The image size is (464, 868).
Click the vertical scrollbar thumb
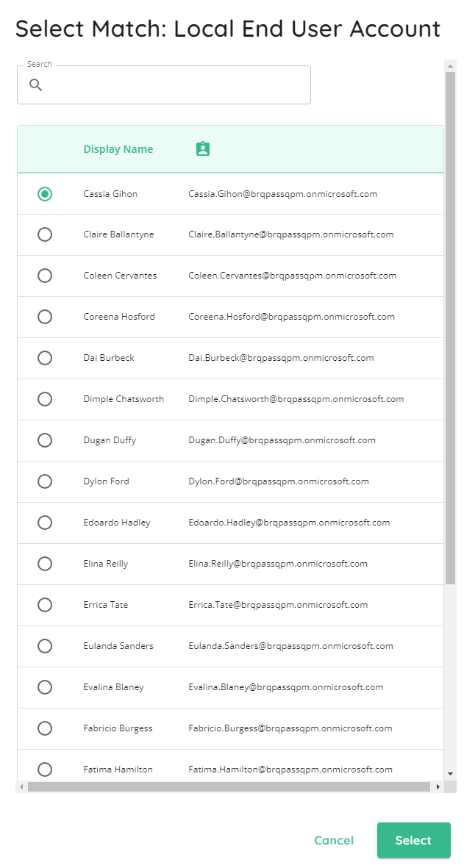click(x=450, y=328)
